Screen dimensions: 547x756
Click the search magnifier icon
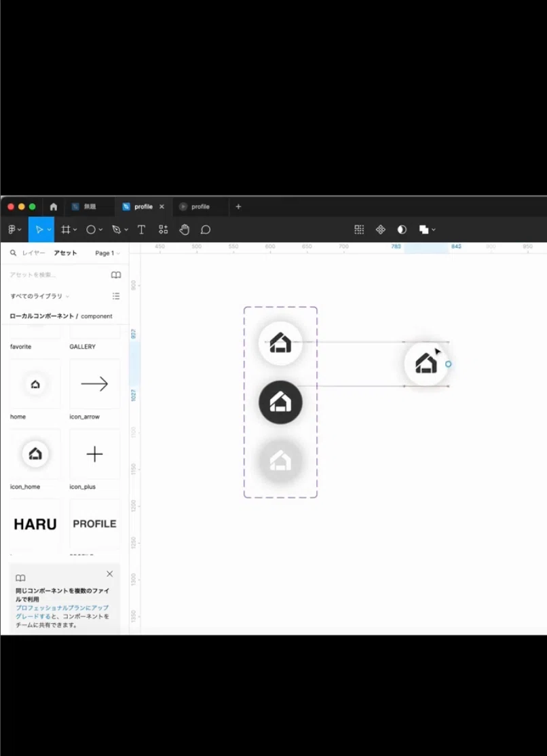click(x=13, y=252)
